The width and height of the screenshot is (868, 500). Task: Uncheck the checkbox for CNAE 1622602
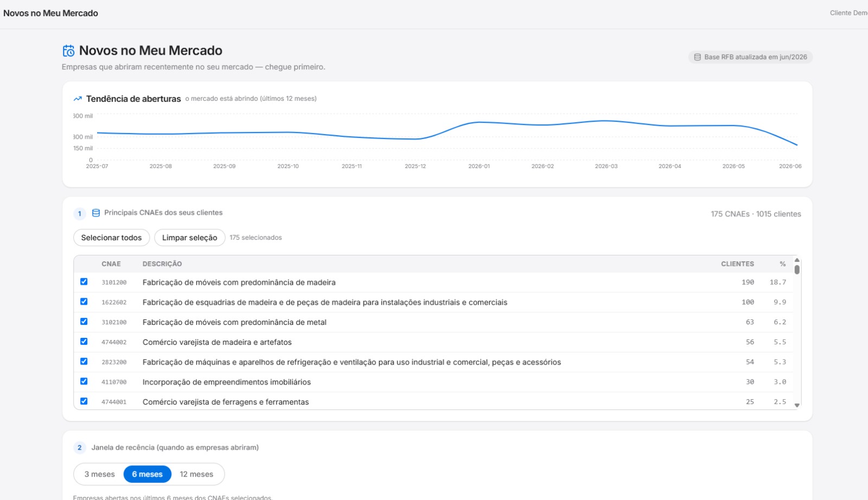click(x=84, y=302)
